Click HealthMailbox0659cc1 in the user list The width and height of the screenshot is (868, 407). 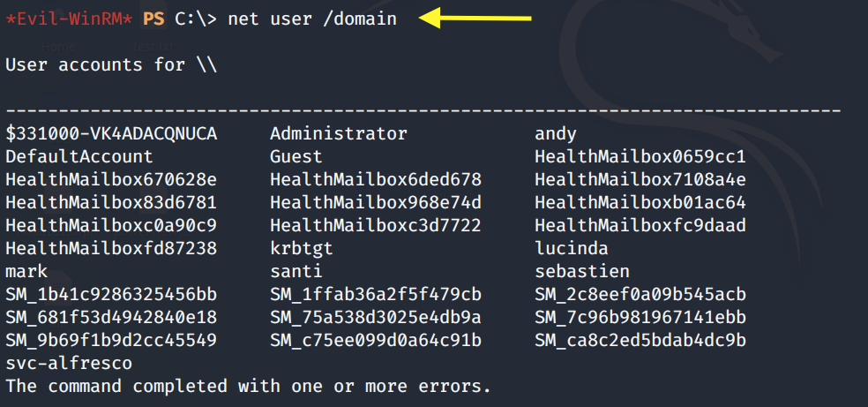click(640, 156)
